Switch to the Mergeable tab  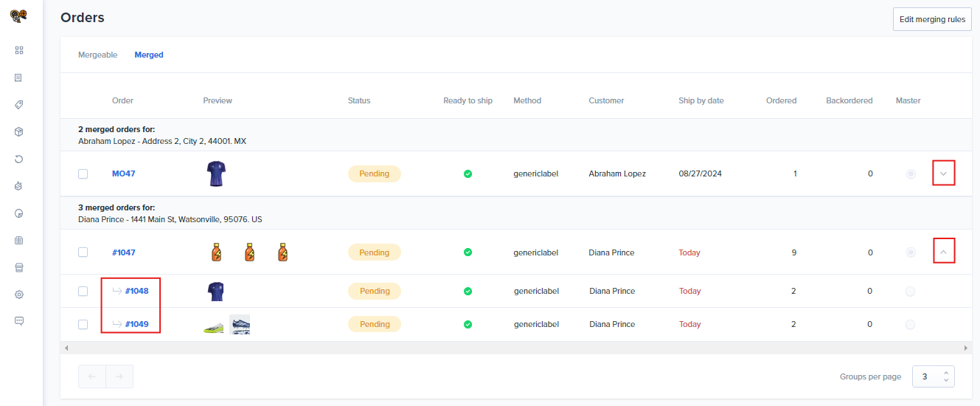click(97, 55)
